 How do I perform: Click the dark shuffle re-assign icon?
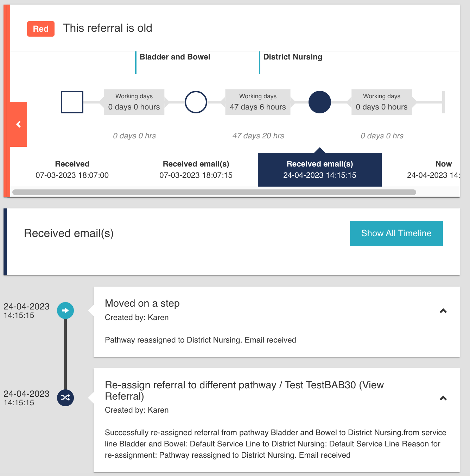(x=65, y=398)
